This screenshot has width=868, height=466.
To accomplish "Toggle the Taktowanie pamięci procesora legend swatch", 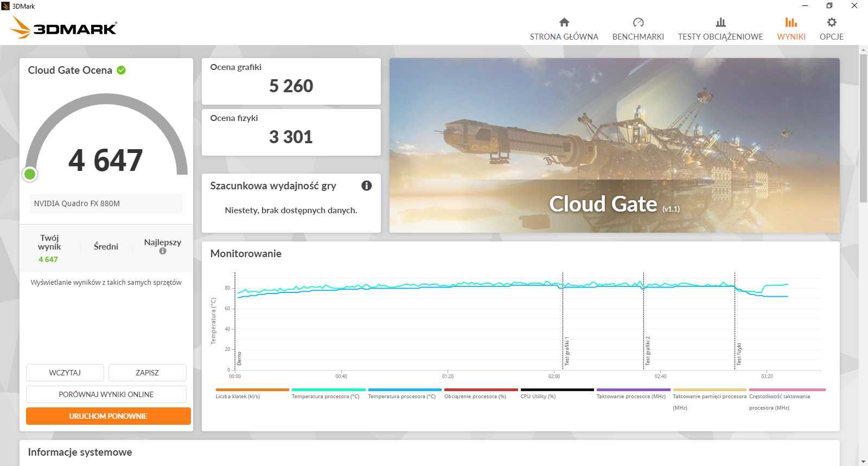I will (x=710, y=390).
